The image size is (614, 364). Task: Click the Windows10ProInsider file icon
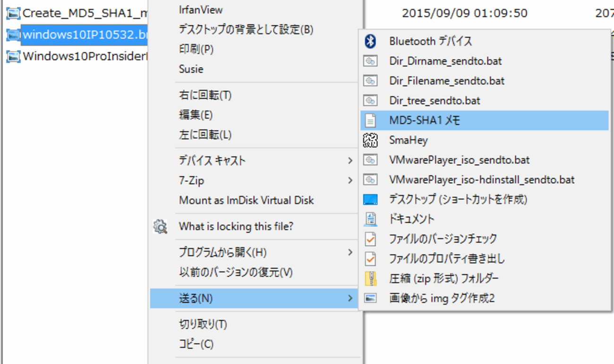coord(13,57)
